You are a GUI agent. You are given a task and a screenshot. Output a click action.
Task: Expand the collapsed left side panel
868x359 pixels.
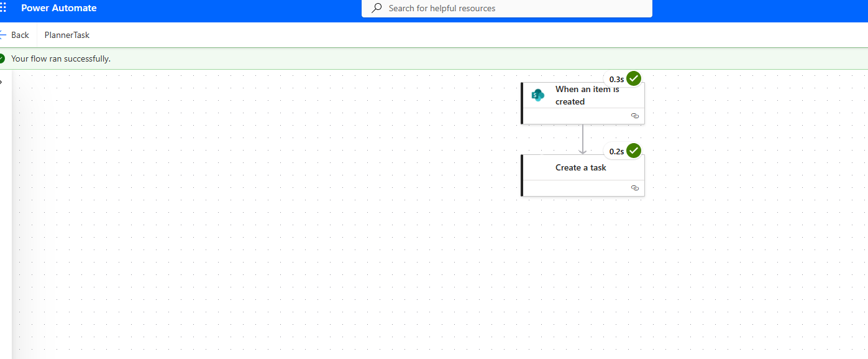(x=2, y=82)
